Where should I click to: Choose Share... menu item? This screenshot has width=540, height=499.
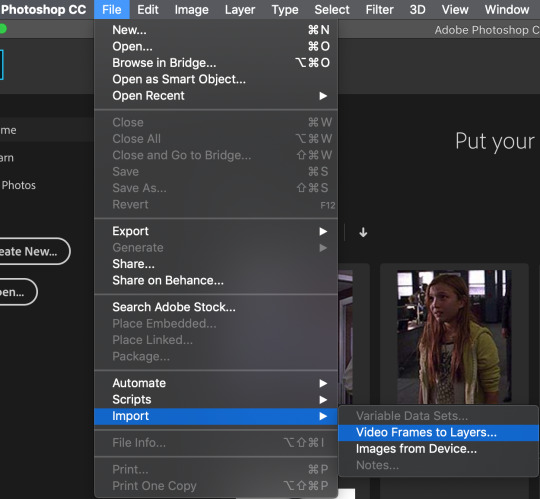216,264
